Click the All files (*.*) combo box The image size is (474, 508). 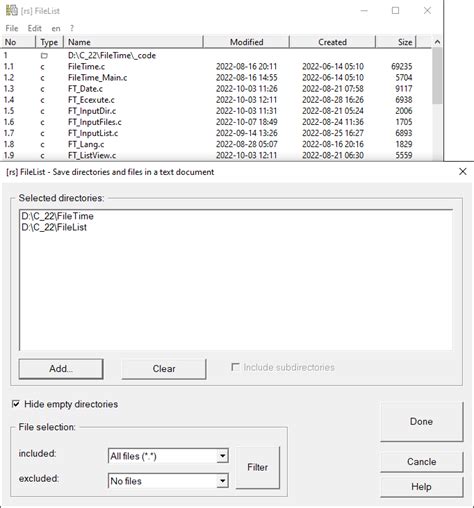pos(168,456)
